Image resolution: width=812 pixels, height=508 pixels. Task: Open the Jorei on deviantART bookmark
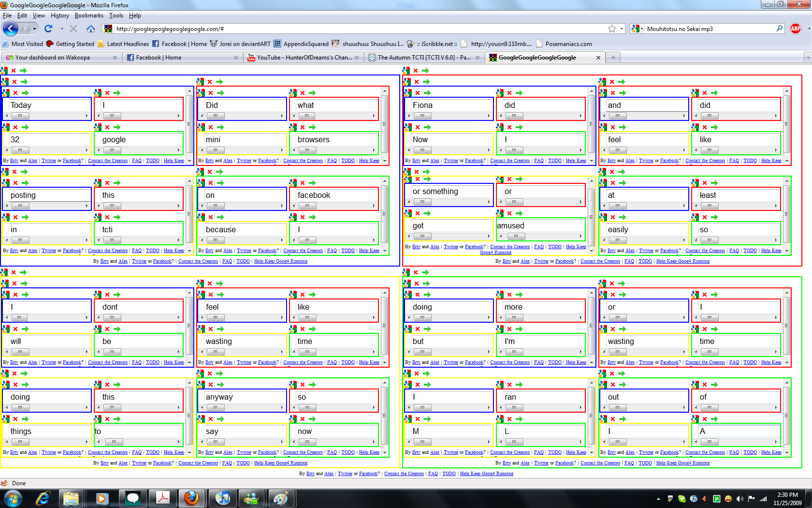[240, 44]
